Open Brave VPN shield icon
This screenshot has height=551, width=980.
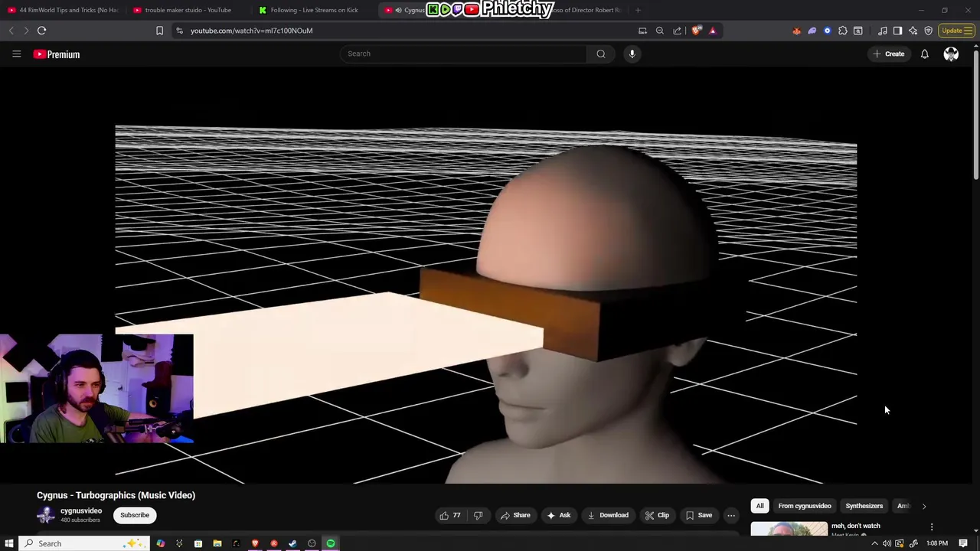pyautogui.click(x=928, y=31)
